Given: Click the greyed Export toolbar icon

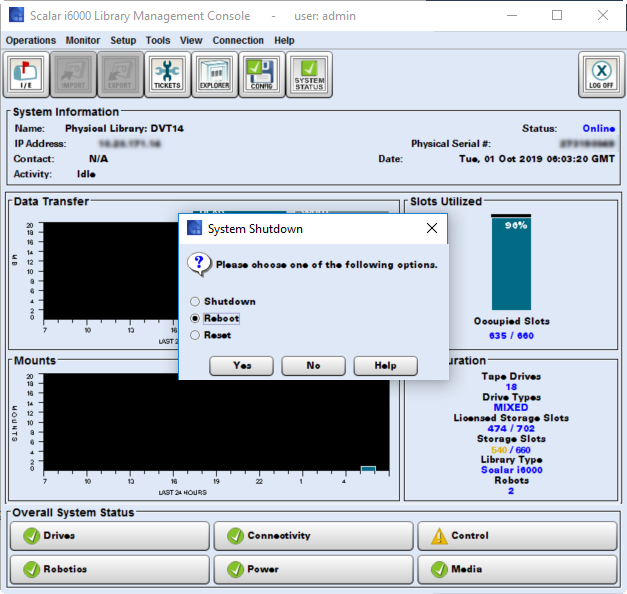Looking at the screenshot, I should point(120,74).
